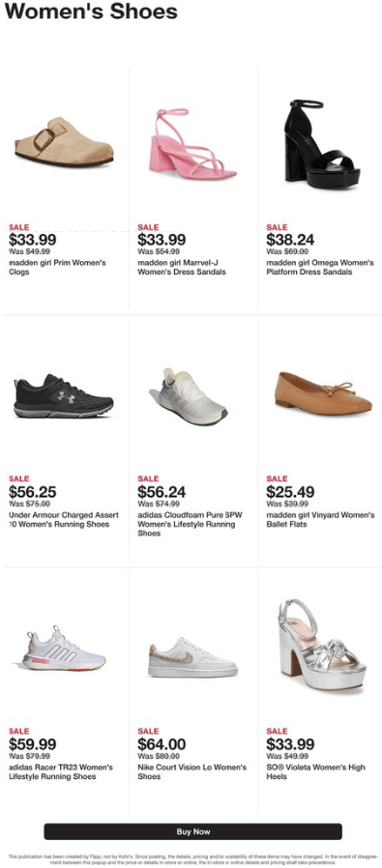Open the adidas Racer TR23 shoe image
382x868 pixels.
pyautogui.click(x=64, y=649)
